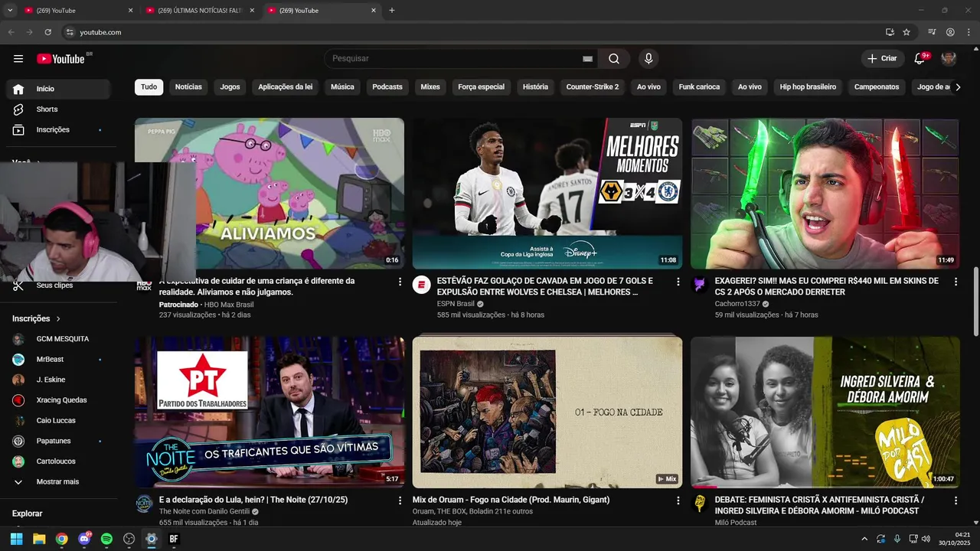
Task: Play the Estêvão Wolves vs Chelsea highlights thumbnail
Action: pos(547,194)
